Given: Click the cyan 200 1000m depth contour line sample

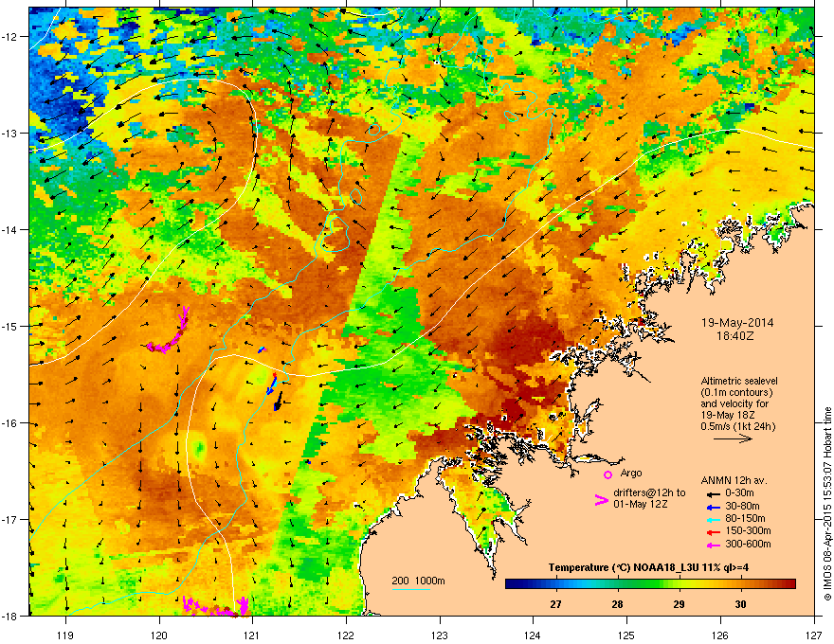Looking at the screenshot, I should pyautogui.click(x=411, y=589).
